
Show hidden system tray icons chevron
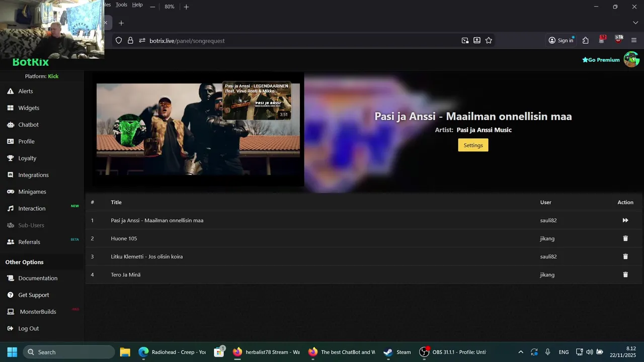521,352
